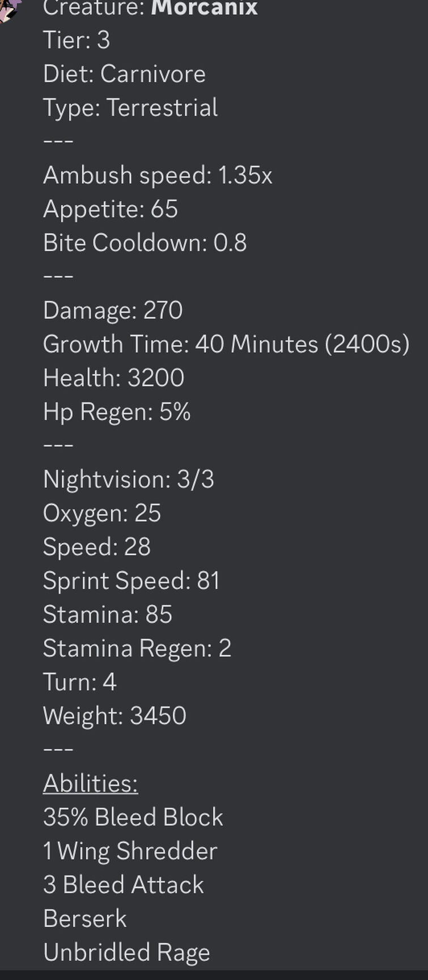Click the Damage: 270 stat
Image resolution: width=428 pixels, height=980 pixels.
(x=113, y=310)
